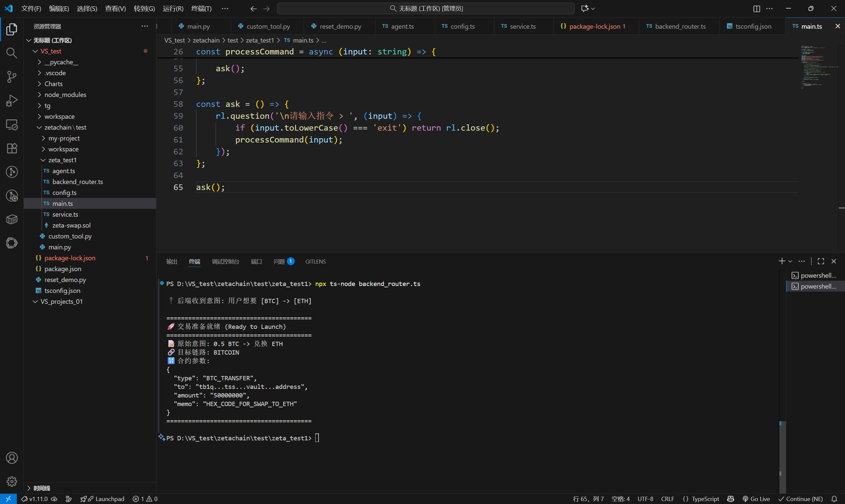Open the File menu

[31, 9]
